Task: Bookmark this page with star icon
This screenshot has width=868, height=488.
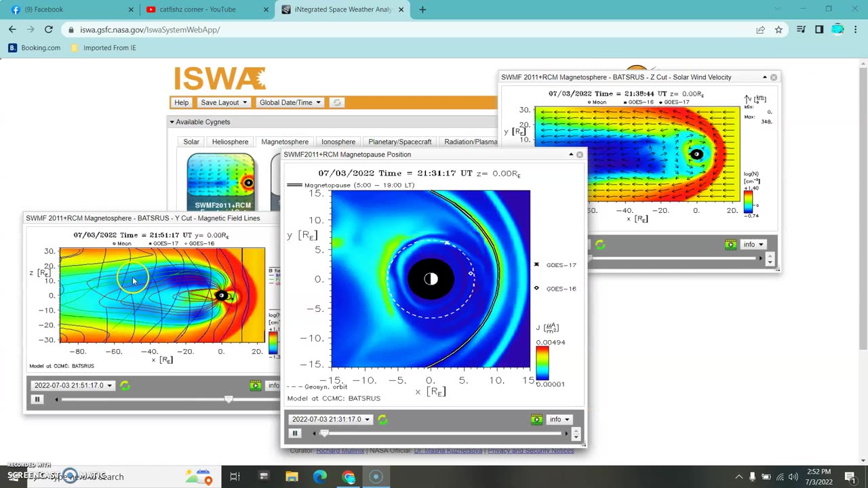Action: pyautogui.click(x=778, y=30)
